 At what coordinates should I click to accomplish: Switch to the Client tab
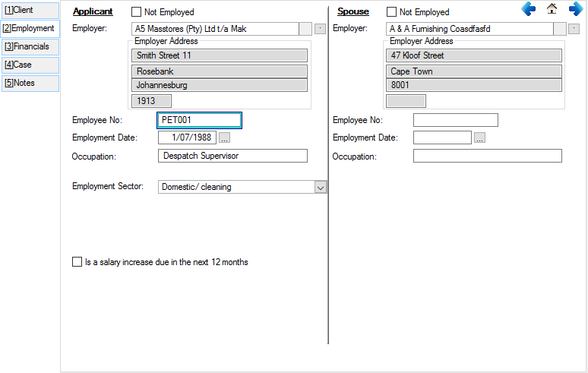point(30,10)
